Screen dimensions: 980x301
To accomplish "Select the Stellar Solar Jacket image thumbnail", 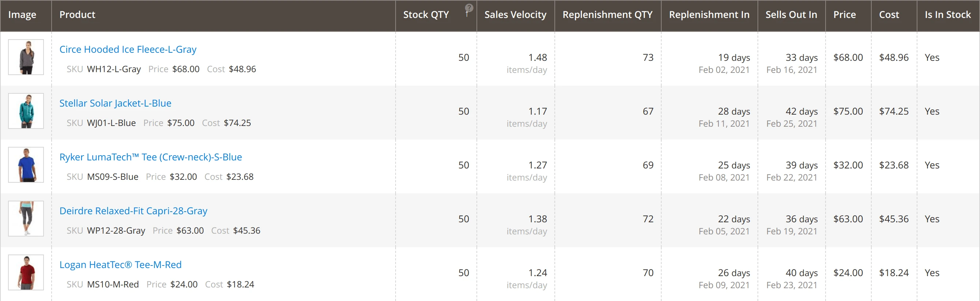I will (26, 111).
